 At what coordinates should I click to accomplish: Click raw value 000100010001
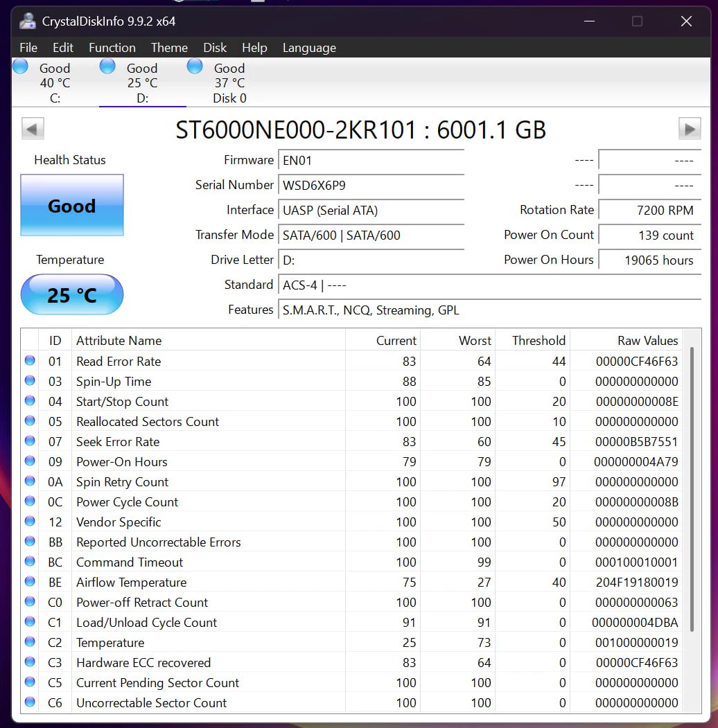point(637,562)
